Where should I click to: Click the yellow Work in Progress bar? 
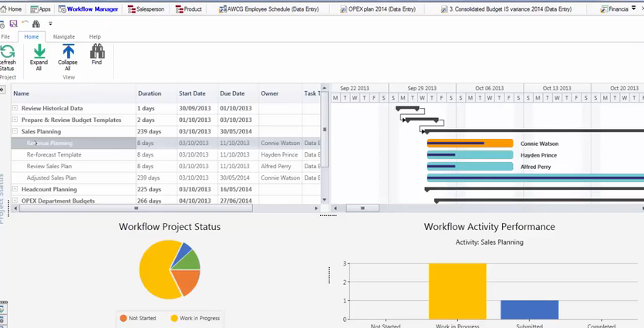click(457, 291)
